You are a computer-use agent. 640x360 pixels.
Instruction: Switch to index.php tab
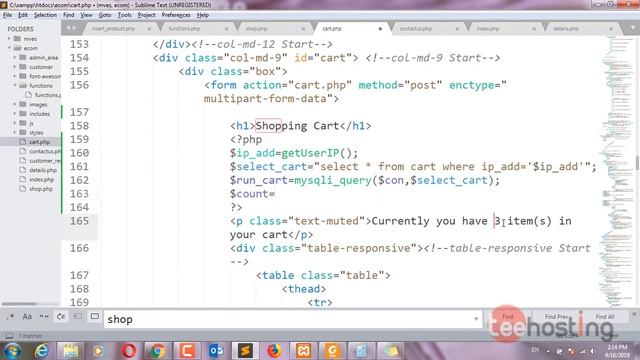(488, 29)
